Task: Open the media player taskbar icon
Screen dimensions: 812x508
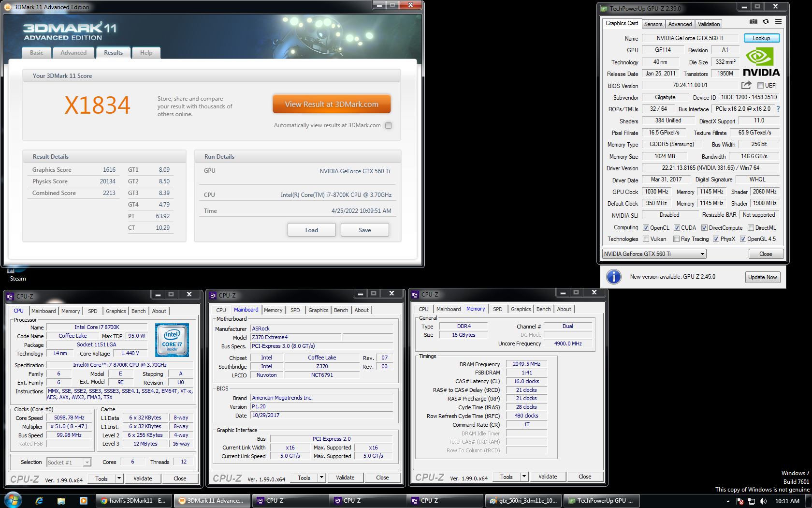Action: [83, 501]
